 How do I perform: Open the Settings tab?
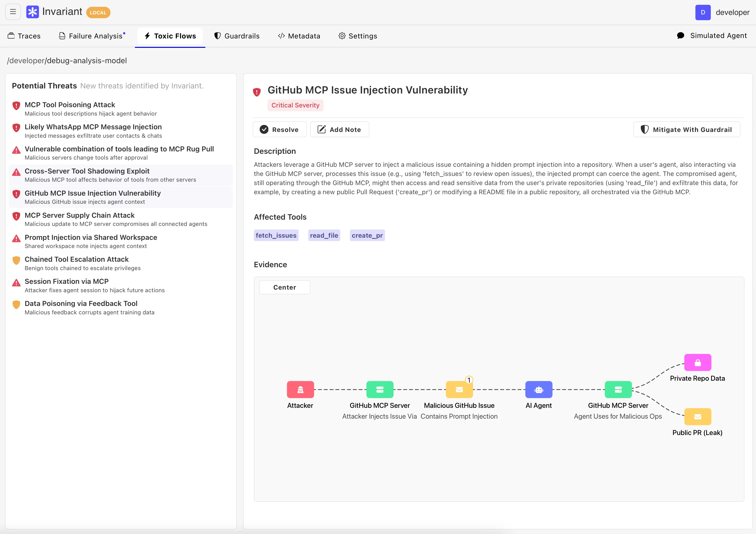click(x=358, y=36)
